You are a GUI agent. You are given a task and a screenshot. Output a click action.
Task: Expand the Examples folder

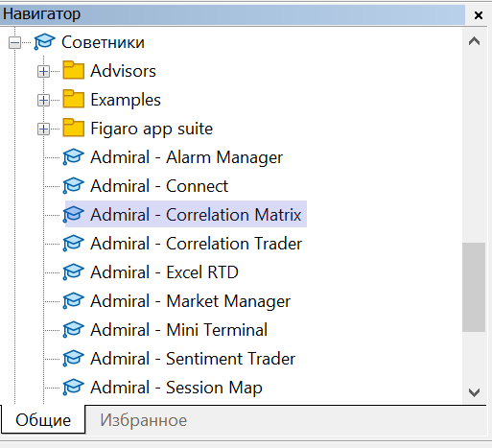pos(43,101)
